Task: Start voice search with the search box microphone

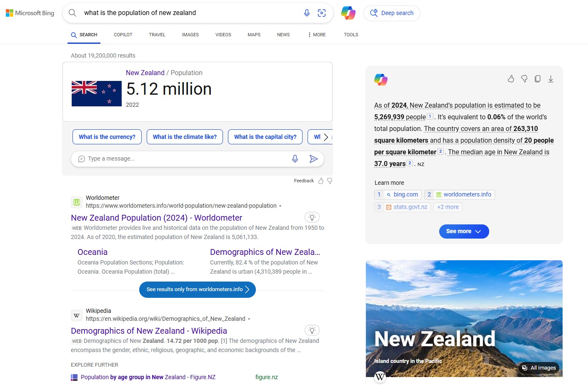Action: click(307, 13)
